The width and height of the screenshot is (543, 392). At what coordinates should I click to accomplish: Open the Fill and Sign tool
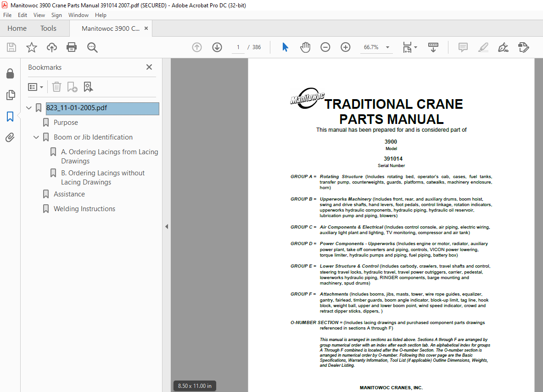coord(503,47)
